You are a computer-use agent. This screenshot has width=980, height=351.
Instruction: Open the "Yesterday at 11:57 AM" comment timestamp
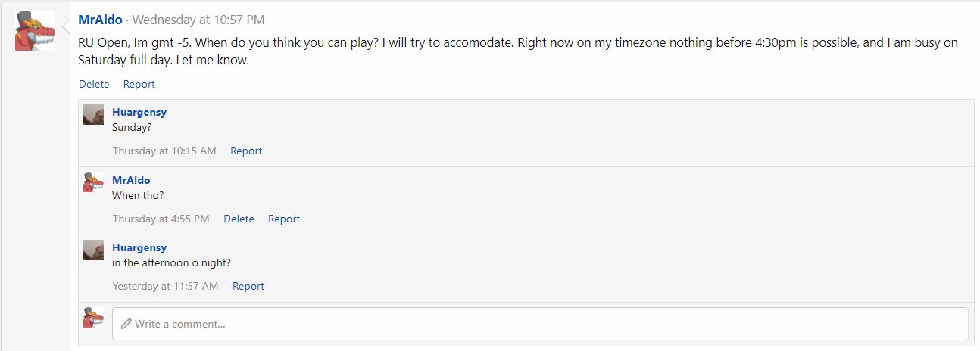[165, 286]
